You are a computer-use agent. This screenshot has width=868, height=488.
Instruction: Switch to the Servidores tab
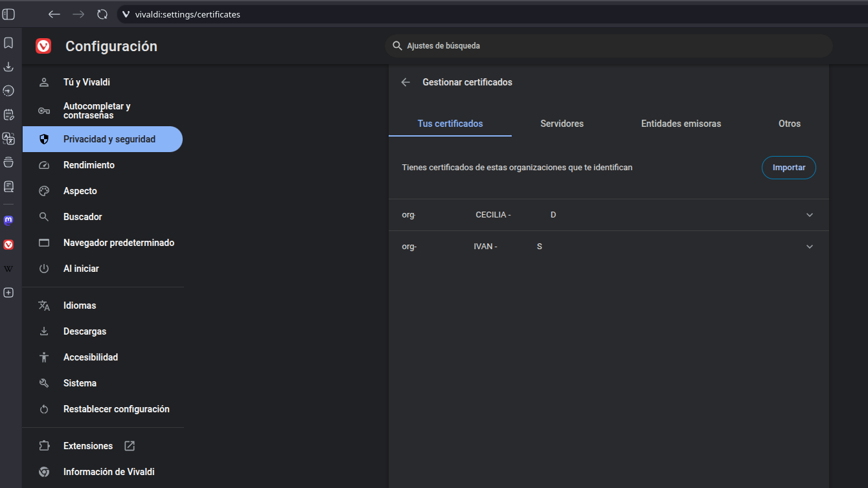tap(562, 124)
